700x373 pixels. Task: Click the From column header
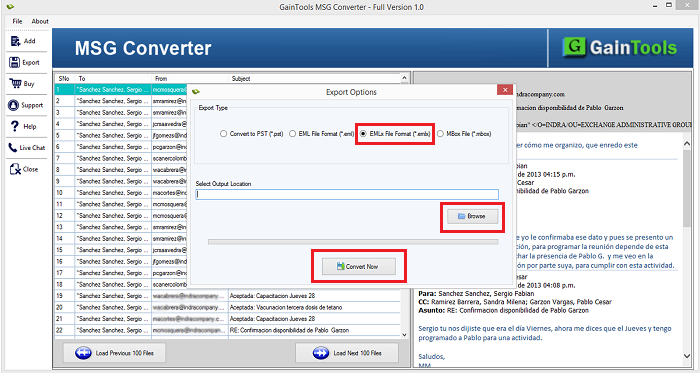coord(190,79)
